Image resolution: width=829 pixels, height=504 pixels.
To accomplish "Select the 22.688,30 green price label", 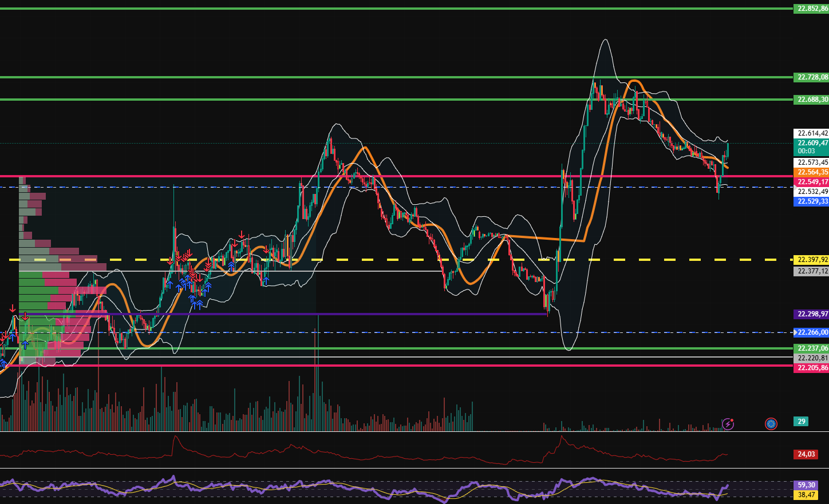I will click(812, 100).
